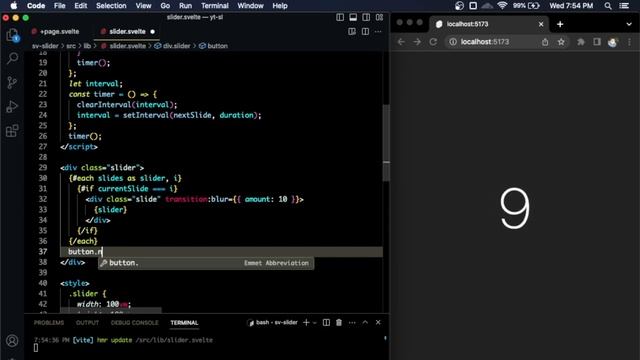Maximize the panel with chevron up

click(x=365, y=322)
